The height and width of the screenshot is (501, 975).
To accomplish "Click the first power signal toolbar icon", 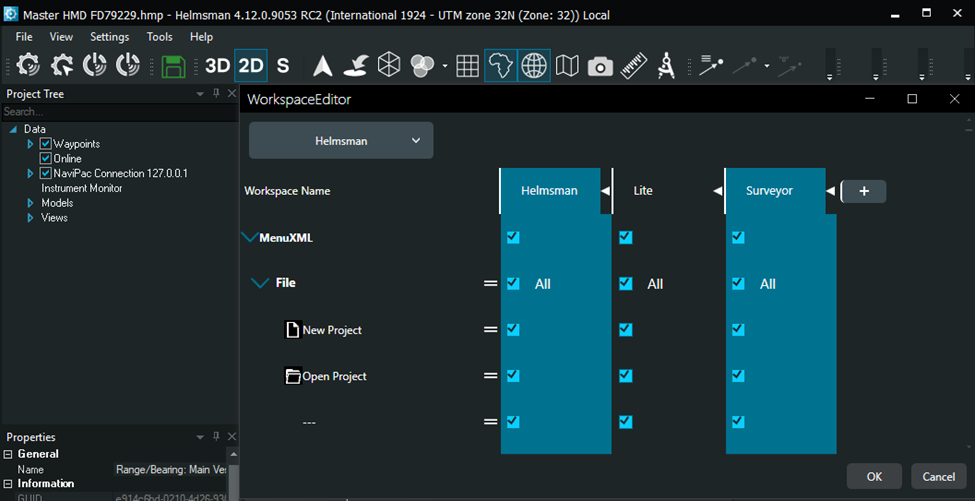I will pos(95,65).
